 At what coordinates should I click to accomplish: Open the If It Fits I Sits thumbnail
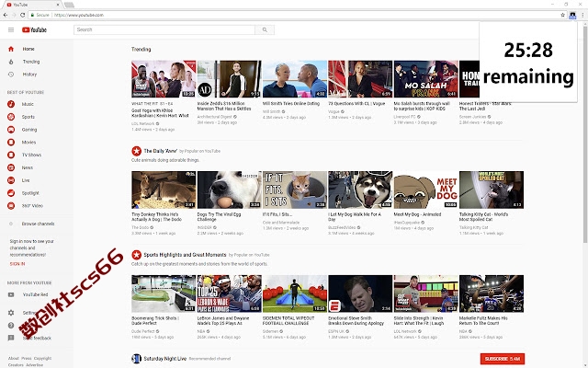[295, 190]
